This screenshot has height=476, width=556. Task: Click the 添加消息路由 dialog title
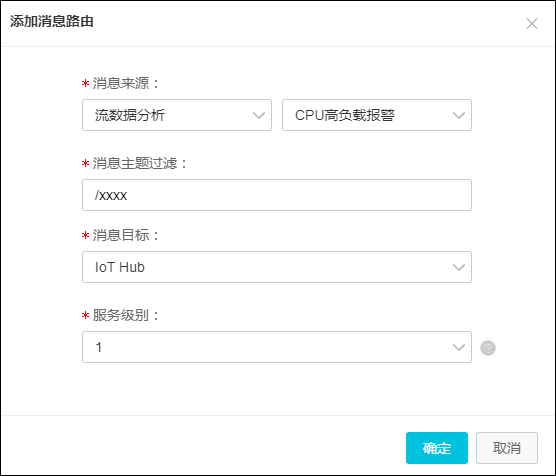(x=52, y=21)
